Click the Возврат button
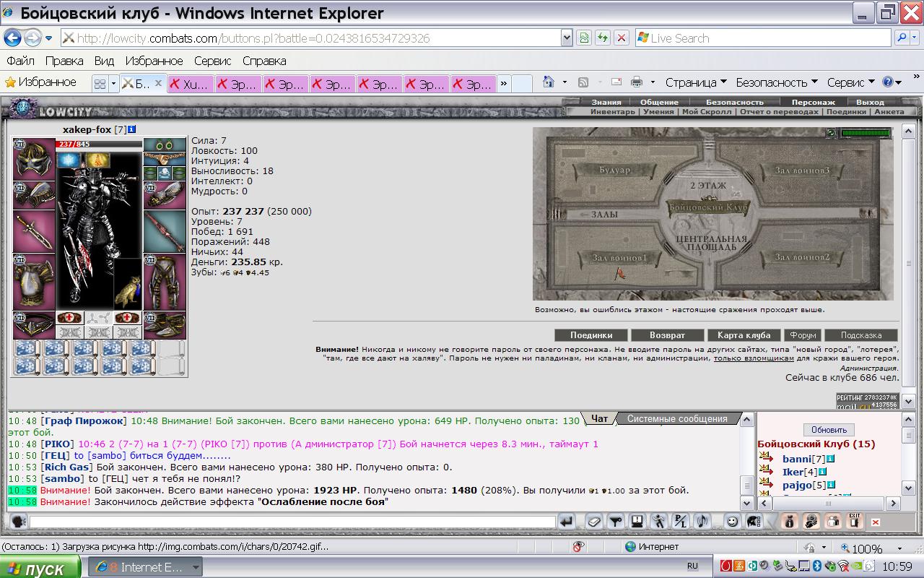The width and height of the screenshot is (924, 578). coord(667,335)
